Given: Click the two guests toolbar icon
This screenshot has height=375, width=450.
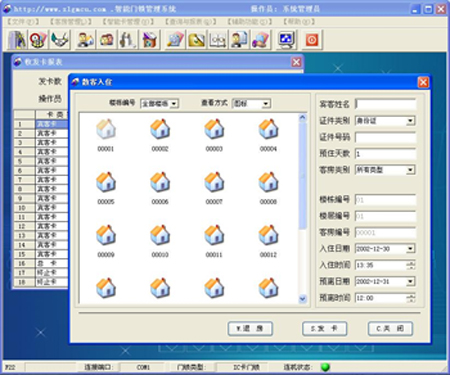Looking at the screenshot, I should [107, 40].
